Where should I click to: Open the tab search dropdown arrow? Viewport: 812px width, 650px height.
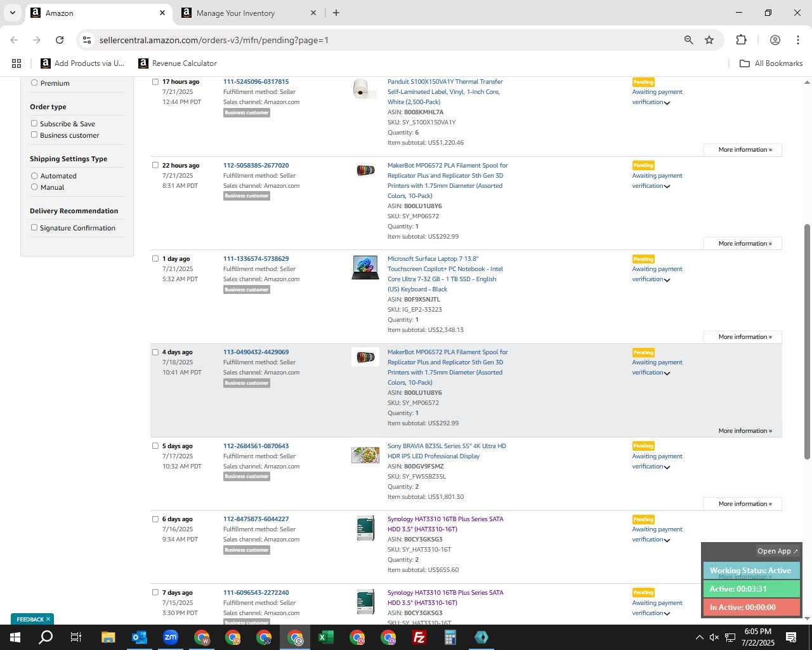[x=12, y=13]
